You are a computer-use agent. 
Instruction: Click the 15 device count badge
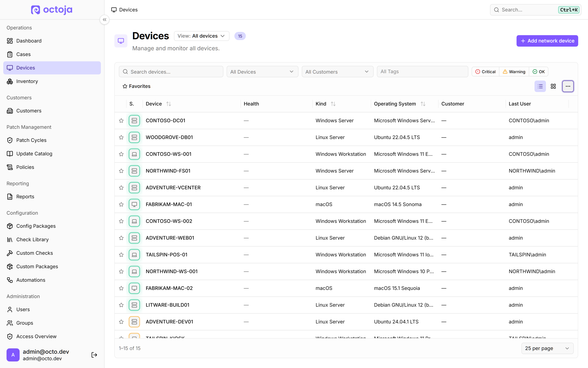[240, 36]
